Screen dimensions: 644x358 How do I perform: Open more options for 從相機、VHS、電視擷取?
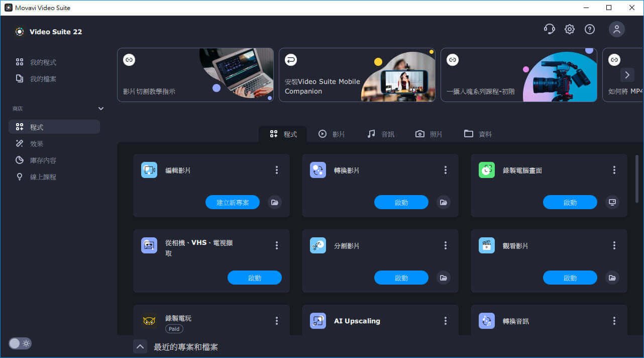pyautogui.click(x=277, y=245)
